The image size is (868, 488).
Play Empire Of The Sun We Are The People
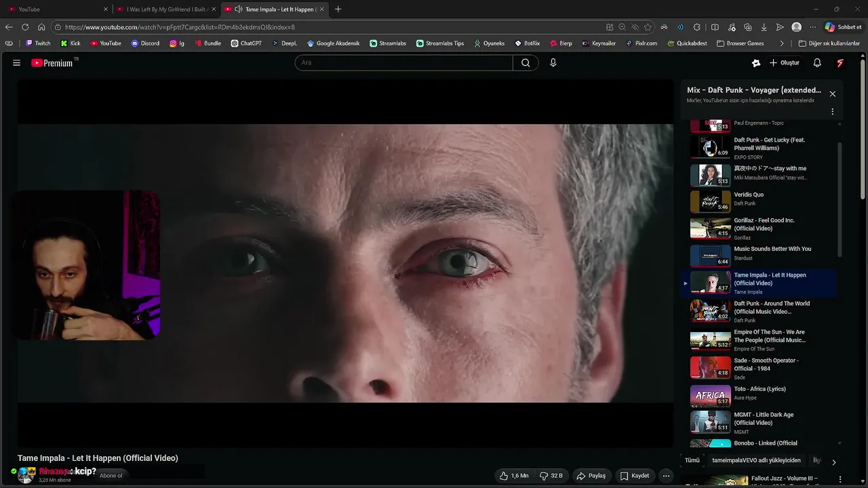758,340
